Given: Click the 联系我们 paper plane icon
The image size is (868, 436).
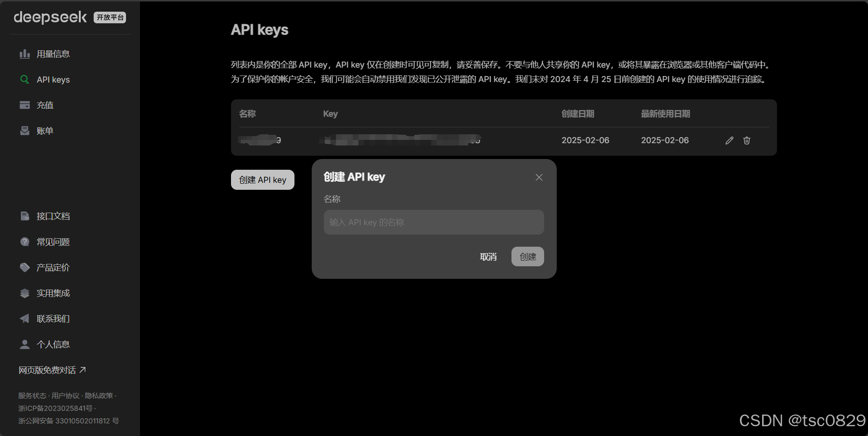Looking at the screenshot, I should click(x=25, y=319).
